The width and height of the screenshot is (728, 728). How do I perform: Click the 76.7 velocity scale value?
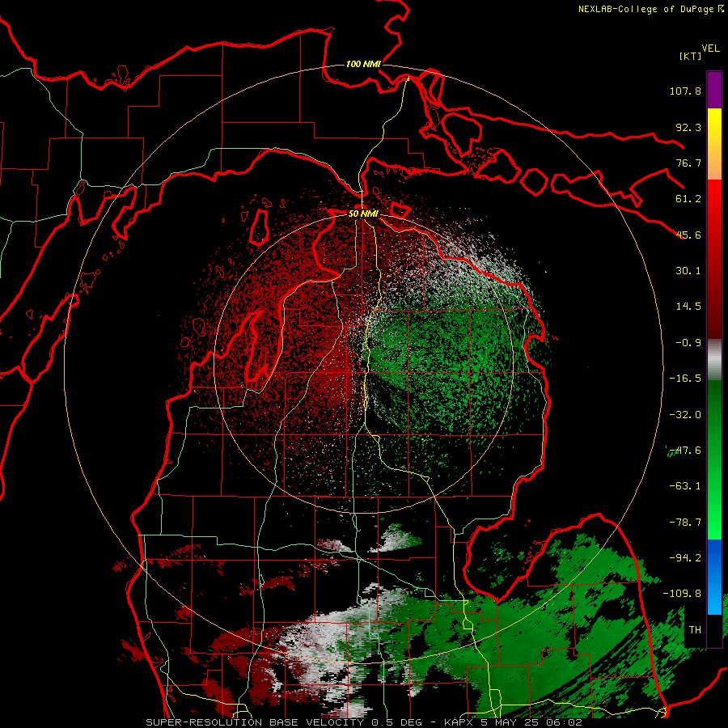click(x=688, y=163)
